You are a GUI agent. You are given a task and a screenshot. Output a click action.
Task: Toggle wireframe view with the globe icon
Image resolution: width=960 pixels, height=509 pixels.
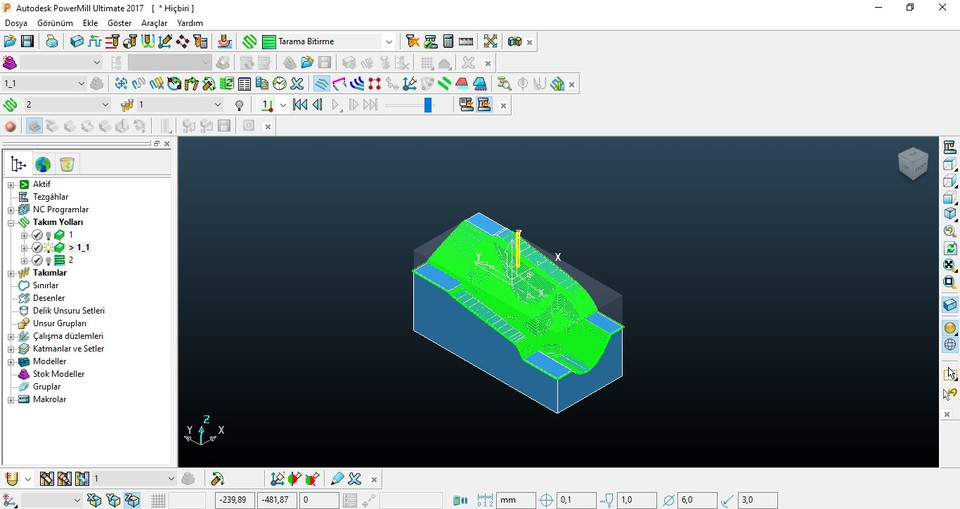coord(950,344)
